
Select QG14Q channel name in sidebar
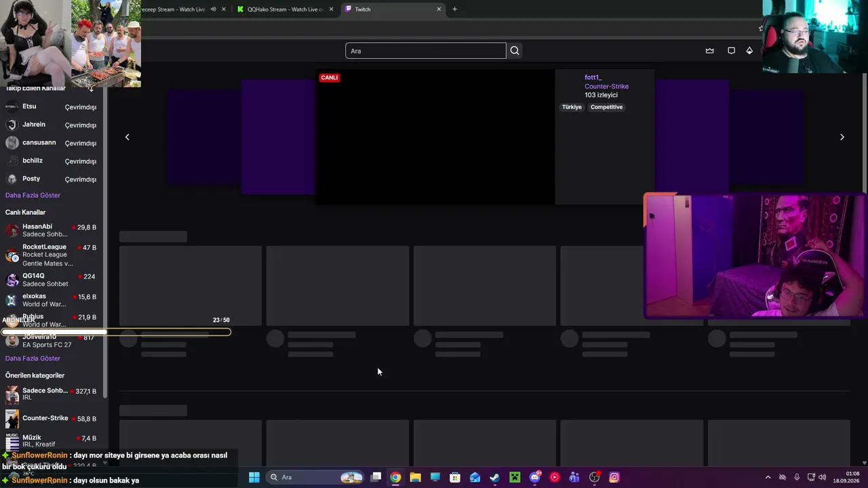pos(33,276)
